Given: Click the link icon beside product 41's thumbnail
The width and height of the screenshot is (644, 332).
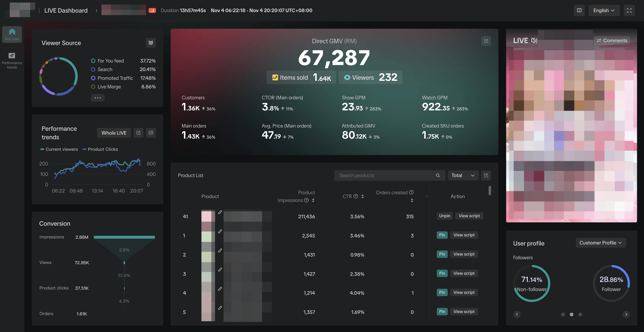Looking at the screenshot, I should pos(220,212).
